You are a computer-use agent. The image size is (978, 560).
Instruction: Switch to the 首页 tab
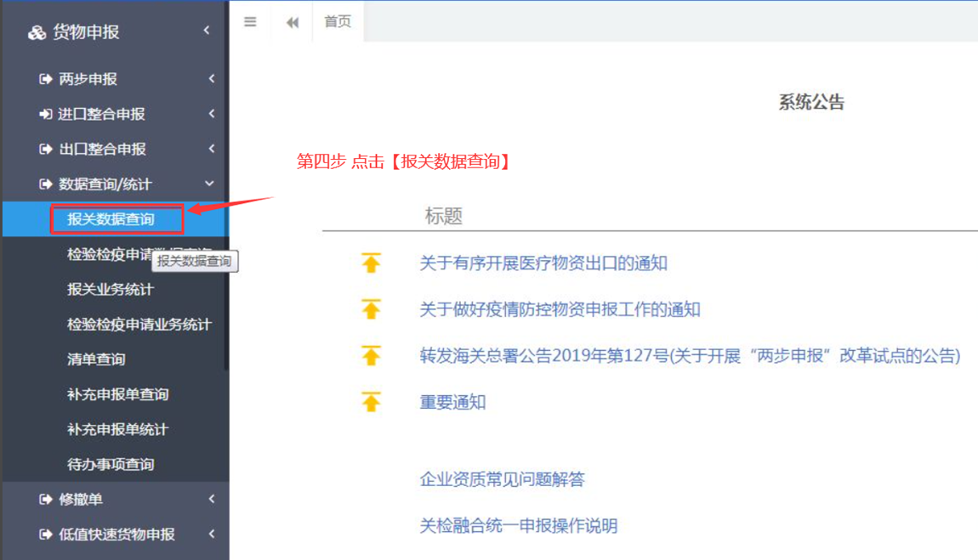337,22
